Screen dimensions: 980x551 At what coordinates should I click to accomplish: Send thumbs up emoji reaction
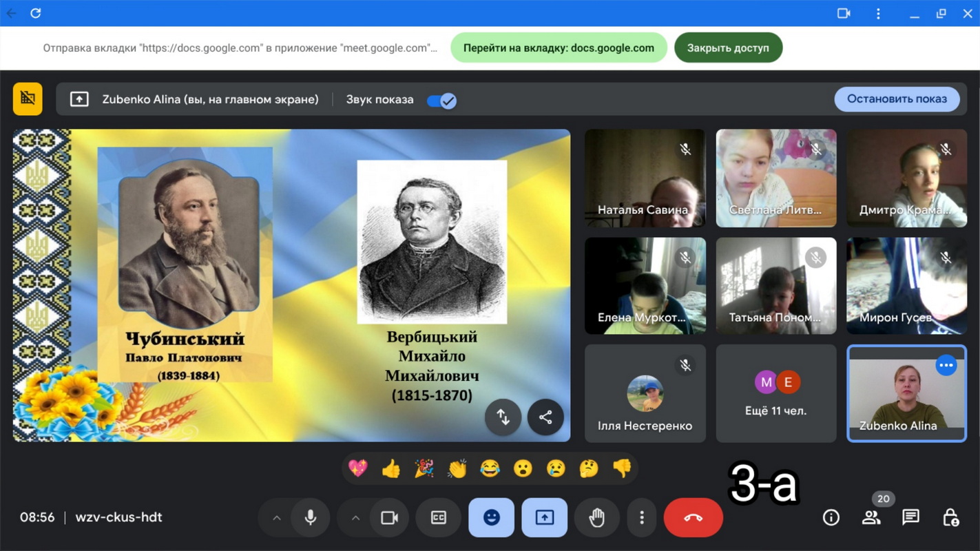pyautogui.click(x=390, y=469)
